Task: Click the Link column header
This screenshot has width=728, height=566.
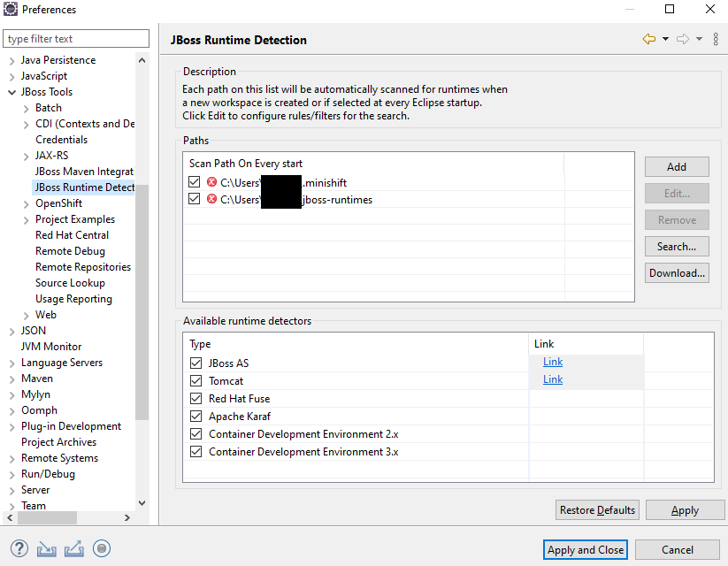Action: (x=586, y=344)
